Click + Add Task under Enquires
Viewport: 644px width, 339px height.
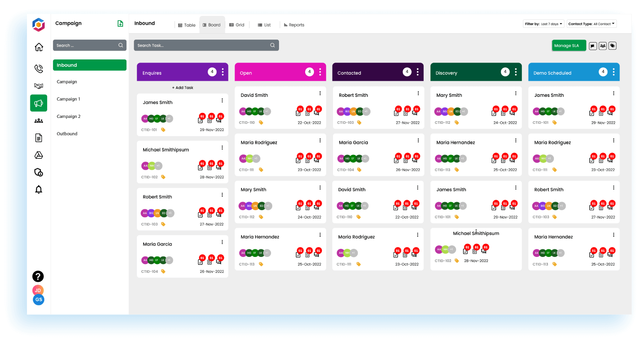(182, 87)
